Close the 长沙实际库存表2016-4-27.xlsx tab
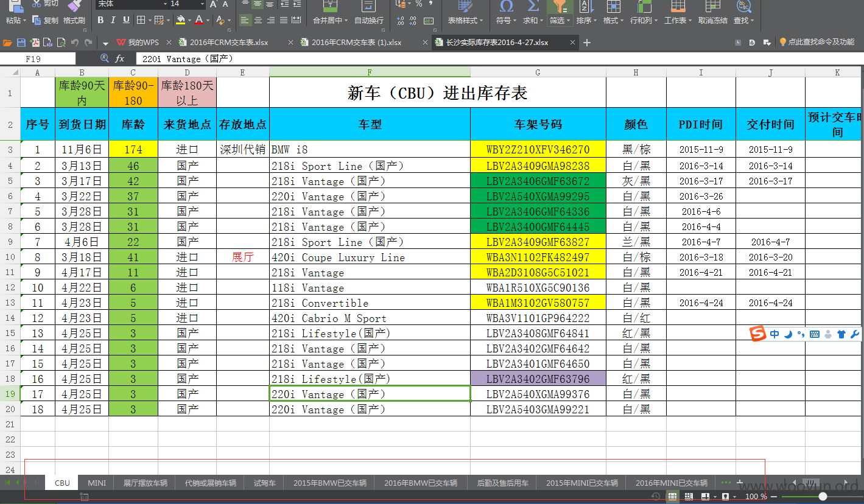Image resolution: width=864 pixels, height=504 pixels. (x=572, y=43)
